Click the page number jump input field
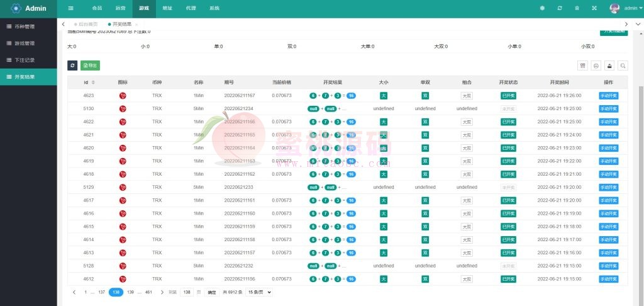 187,292
